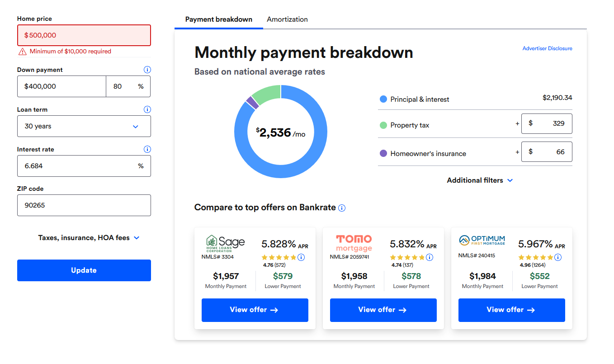Image resolution: width=614 pixels, height=364 pixels.
Task: Click View offer for Sage Home Loans
Action: click(255, 310)
